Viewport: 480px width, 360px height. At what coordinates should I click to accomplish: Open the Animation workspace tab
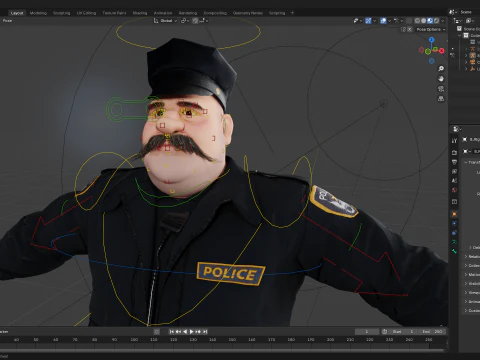(x=163, y=13)
